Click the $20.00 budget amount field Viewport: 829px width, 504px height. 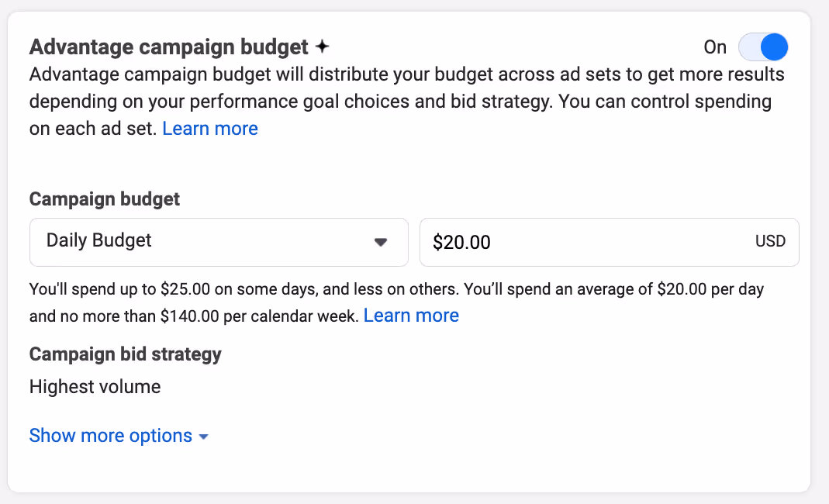(609, 242)
